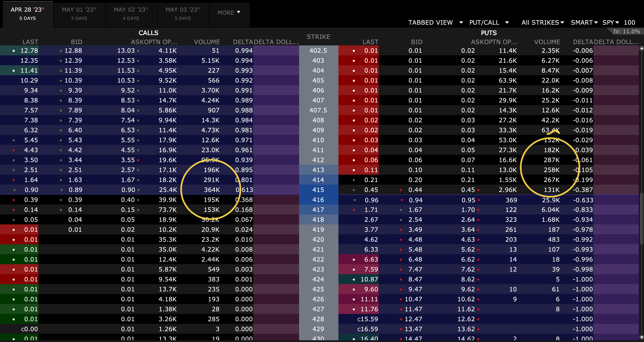Image resolution: width=644 pixels, height=342 pixels.
Task: Click dropdown arrow next to PUT/CALL
Action: (x=507, y=22)
